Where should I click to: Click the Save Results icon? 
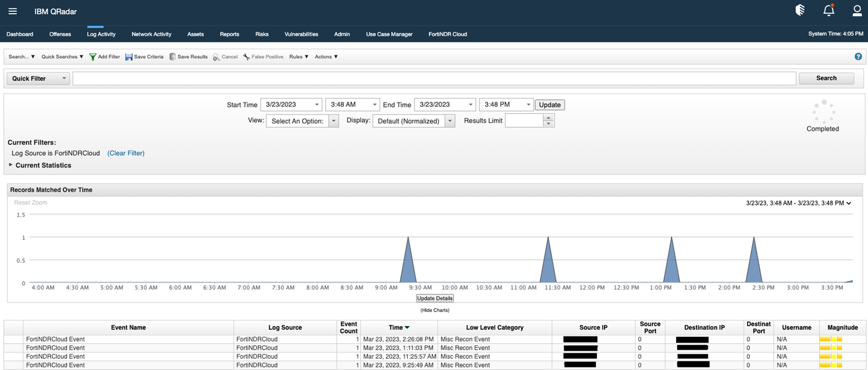[x=172, y=57]
